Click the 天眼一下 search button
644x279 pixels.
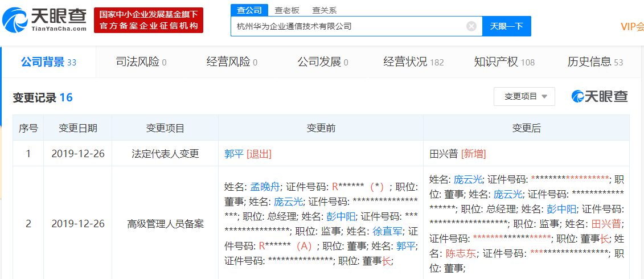pos(506,26)
